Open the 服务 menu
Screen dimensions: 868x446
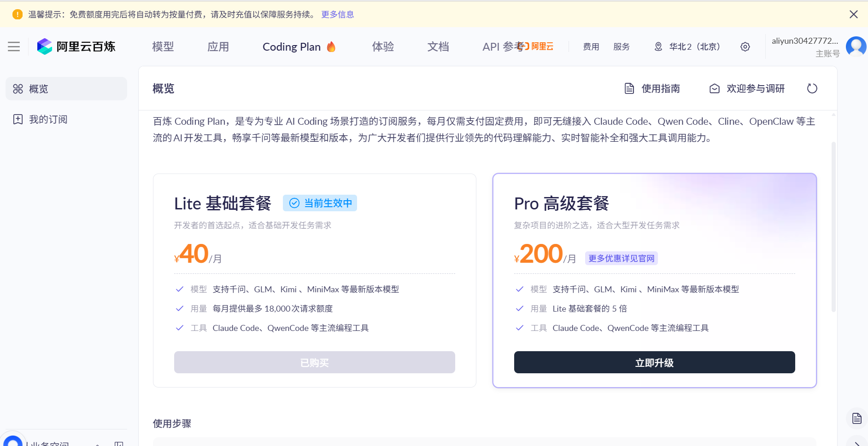pos(622,46)
